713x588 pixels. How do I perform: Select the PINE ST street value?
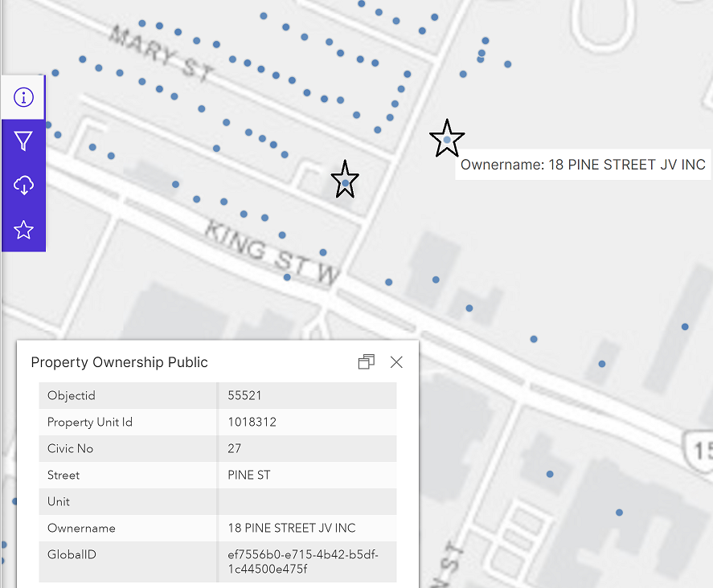(x=249, y=475)
